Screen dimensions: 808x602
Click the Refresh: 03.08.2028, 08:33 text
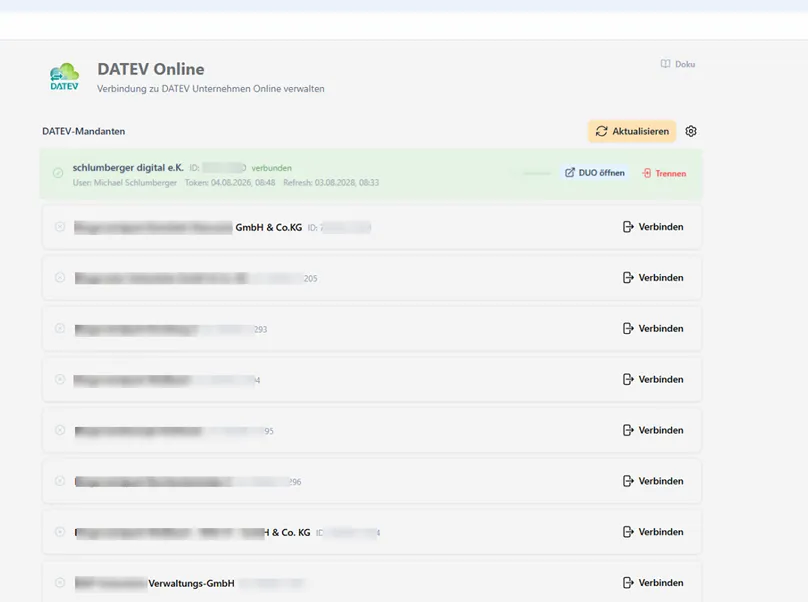331,182
